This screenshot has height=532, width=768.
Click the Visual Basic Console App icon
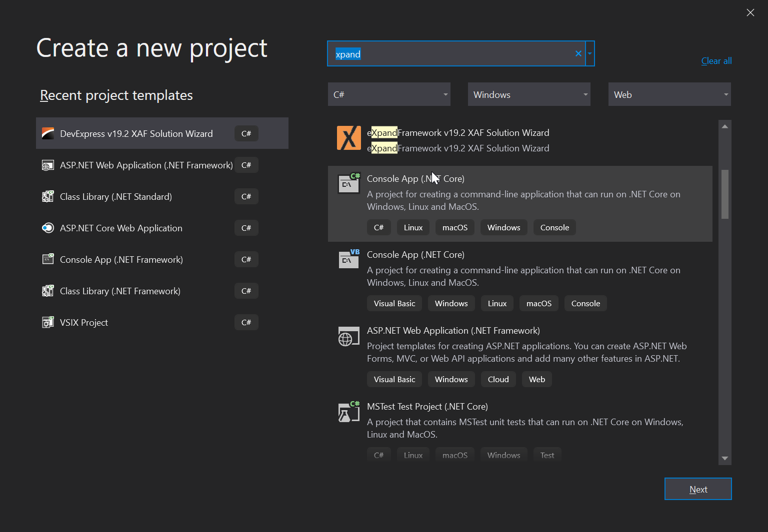[x=349, y=259]
